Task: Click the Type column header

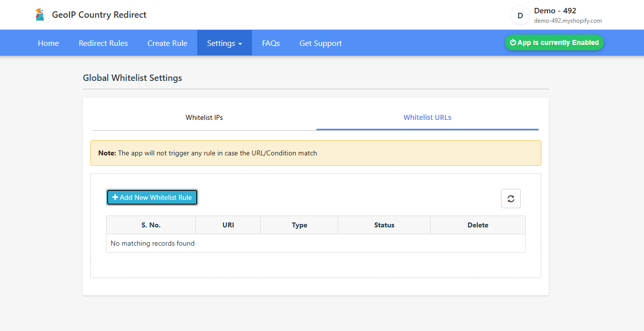Action: coord(299,225)
